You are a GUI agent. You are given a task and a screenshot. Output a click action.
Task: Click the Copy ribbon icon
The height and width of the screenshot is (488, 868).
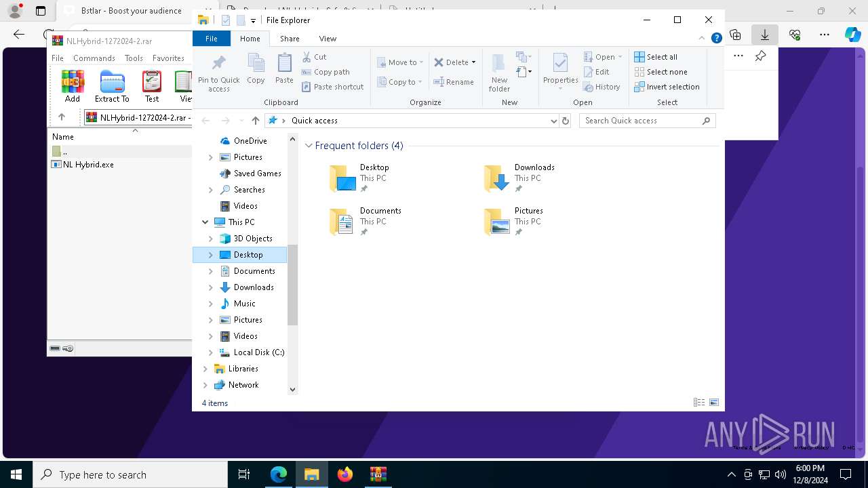256,69
